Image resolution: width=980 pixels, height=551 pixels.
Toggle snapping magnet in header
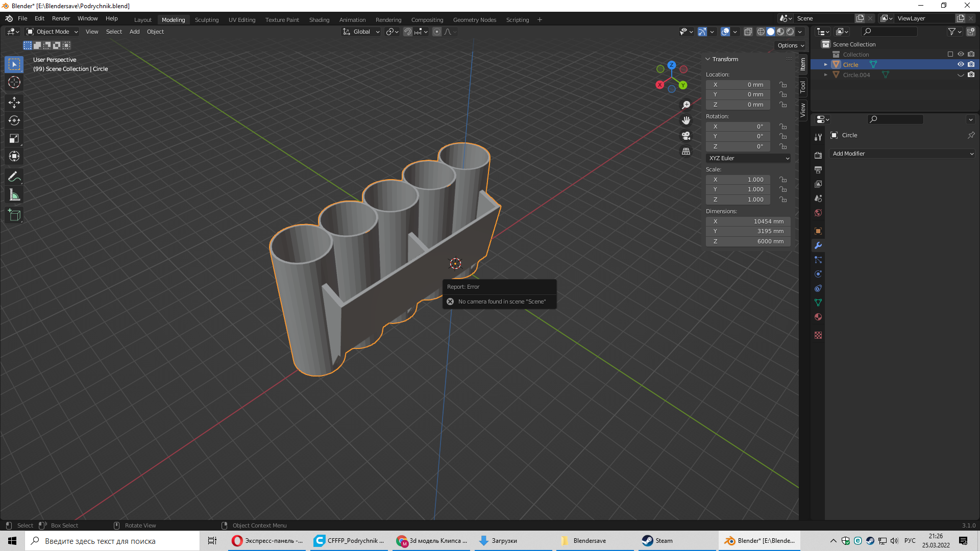(x=407, y=32)
